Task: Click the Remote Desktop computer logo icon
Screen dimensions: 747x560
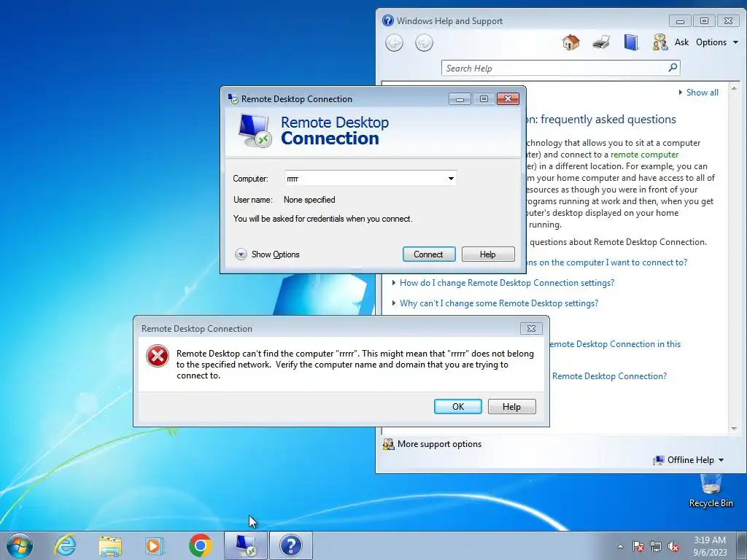Action: tap(255, 131)
